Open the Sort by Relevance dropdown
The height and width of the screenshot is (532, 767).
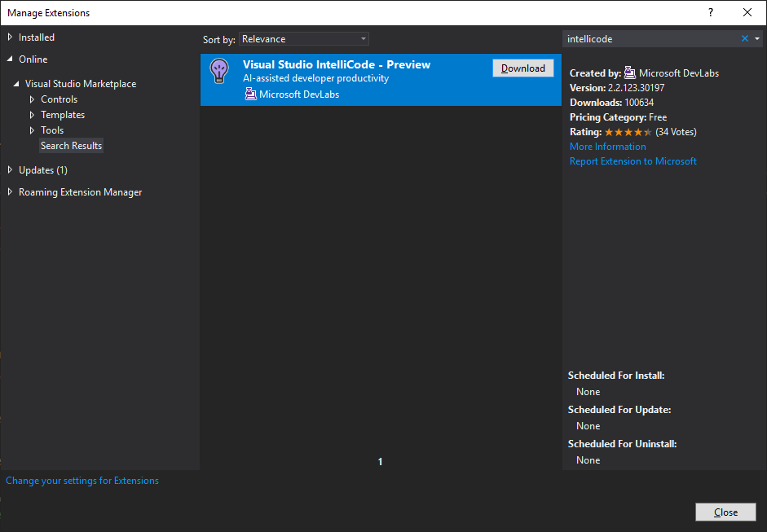[304, 39]
